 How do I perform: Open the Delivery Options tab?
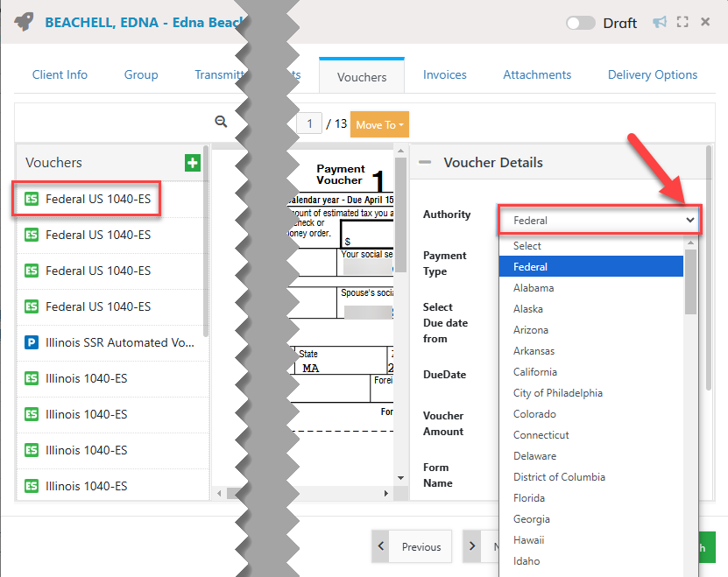coord(653,74)
